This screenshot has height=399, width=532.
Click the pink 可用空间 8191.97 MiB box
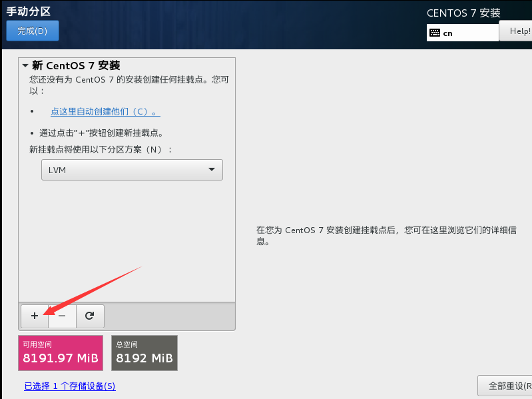point(61,353)
